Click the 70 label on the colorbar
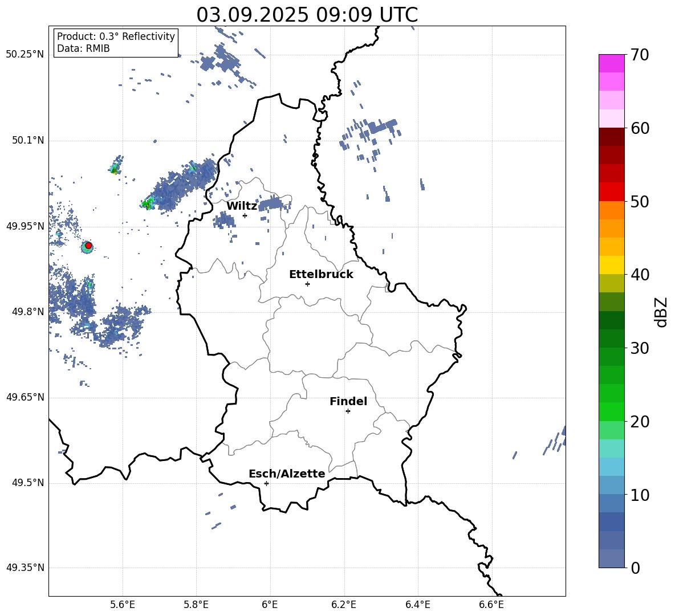 coord(640,55)
